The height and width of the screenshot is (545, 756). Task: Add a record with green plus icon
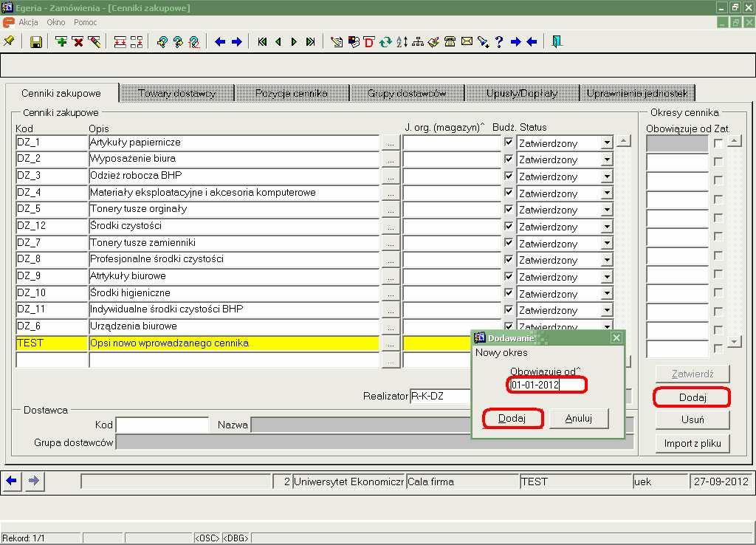pyautogui.click(x=61, y=42)
